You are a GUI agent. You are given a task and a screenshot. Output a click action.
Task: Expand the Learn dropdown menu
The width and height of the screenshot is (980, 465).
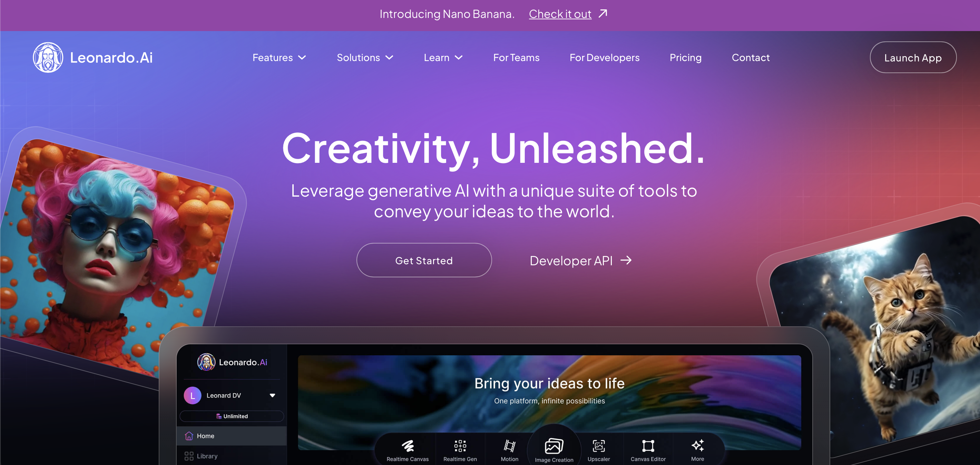443,57
